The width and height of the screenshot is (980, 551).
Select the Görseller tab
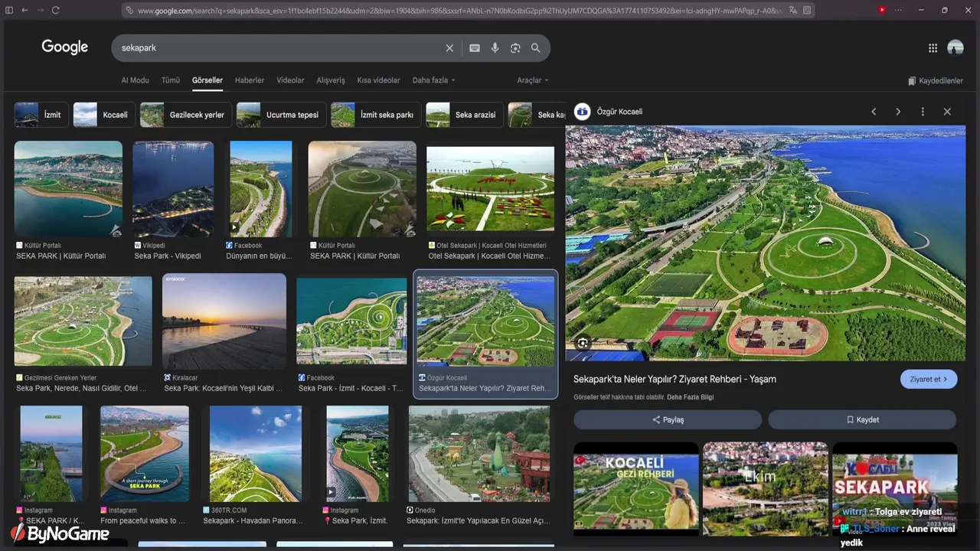(x=207, y=80)
